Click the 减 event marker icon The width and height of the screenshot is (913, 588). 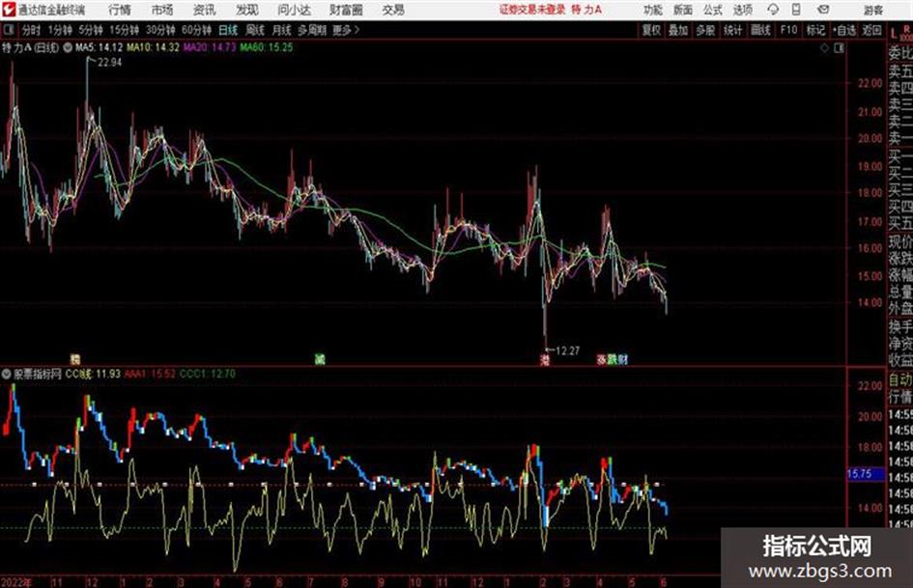click(319, 360)
